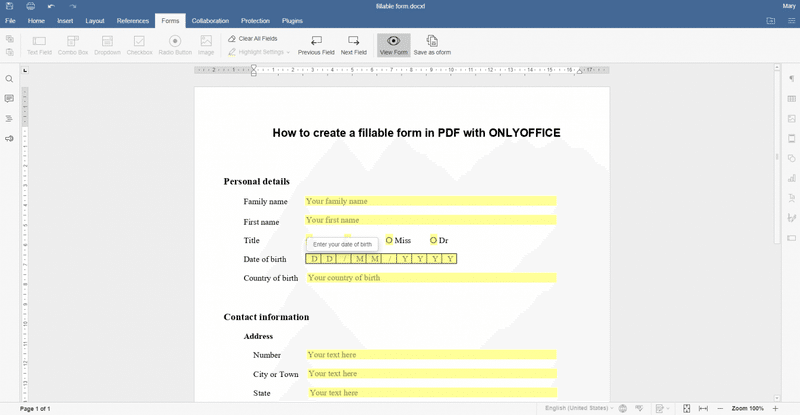
Task: Click the City or Town field
Action: pyautogui.click(x=432, y=374)
